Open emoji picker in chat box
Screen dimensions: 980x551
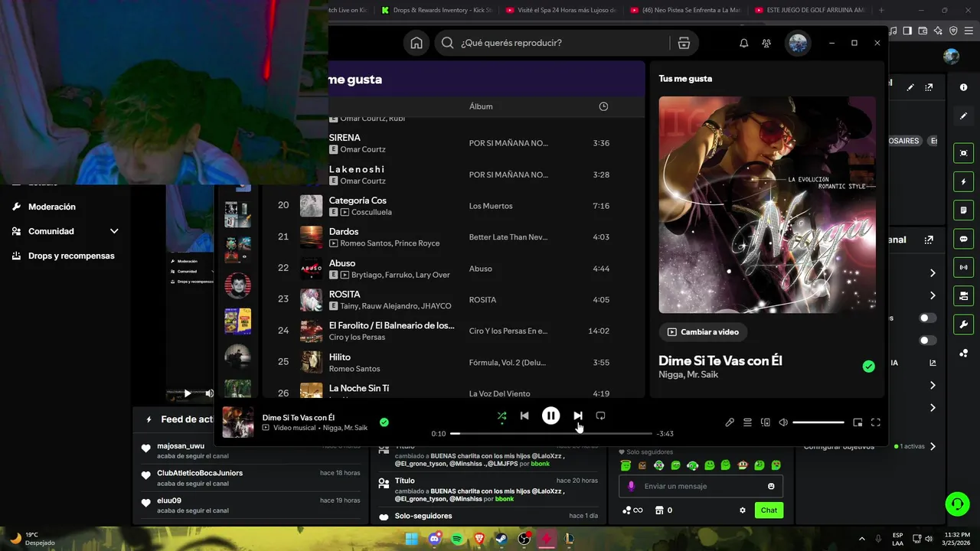771,486
